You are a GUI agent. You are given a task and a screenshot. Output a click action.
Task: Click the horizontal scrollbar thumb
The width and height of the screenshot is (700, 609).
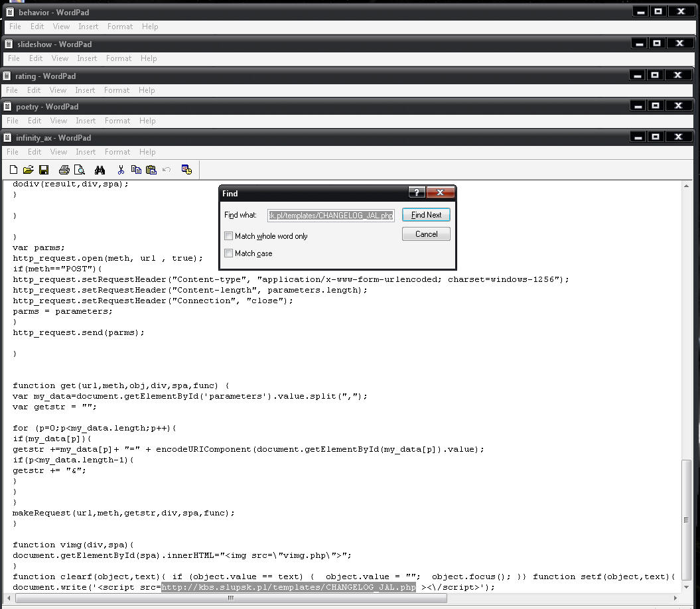(231, 598)
